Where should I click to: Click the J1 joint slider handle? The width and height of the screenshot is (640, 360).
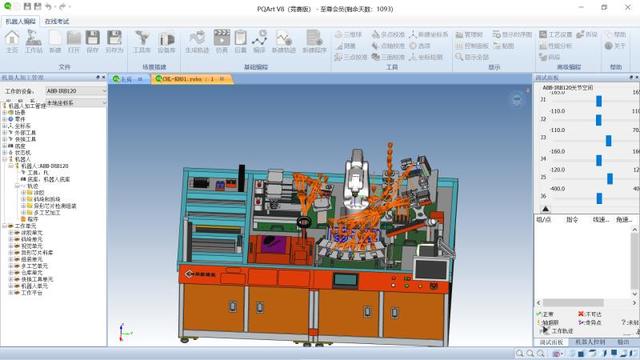599,101
